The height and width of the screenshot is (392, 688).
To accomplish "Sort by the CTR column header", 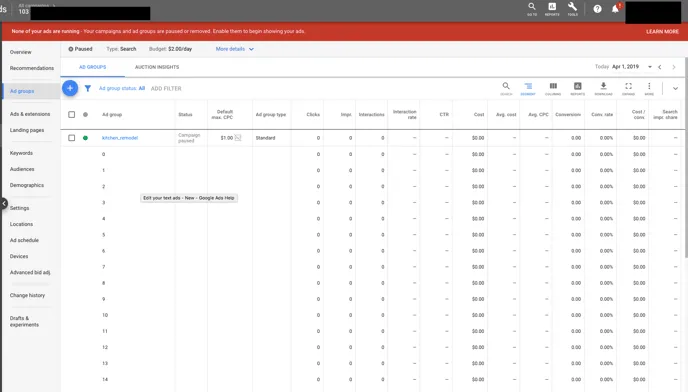I will point(444,115).
